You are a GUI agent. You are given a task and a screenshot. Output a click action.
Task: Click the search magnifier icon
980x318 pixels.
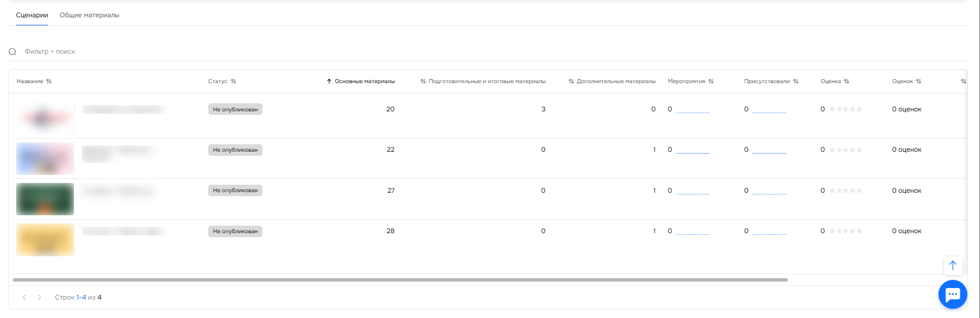[x=13, y=52]
